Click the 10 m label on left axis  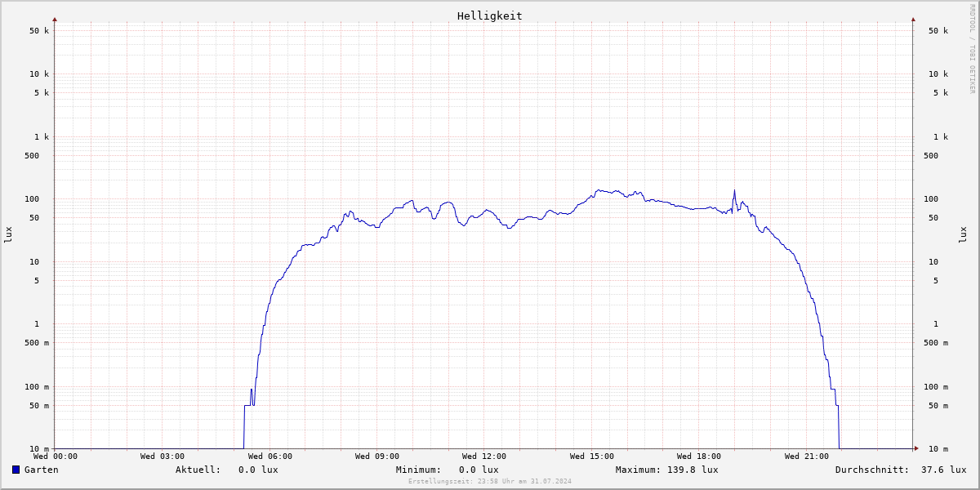tap(39, 449)
